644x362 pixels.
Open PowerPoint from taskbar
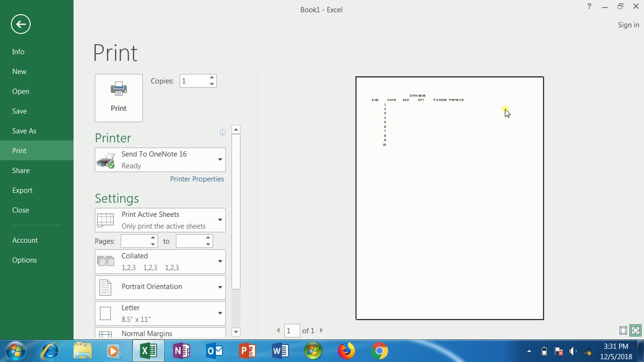(248, 350)
